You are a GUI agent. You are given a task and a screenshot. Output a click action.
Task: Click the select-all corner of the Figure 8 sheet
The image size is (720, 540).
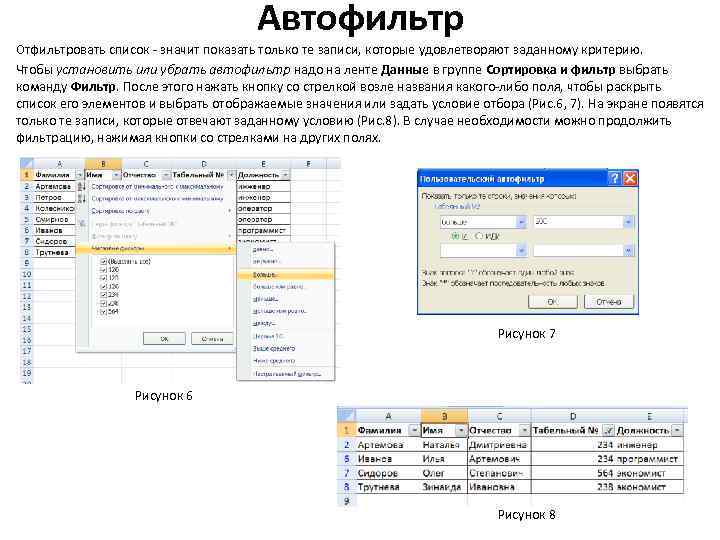[346, 416]
